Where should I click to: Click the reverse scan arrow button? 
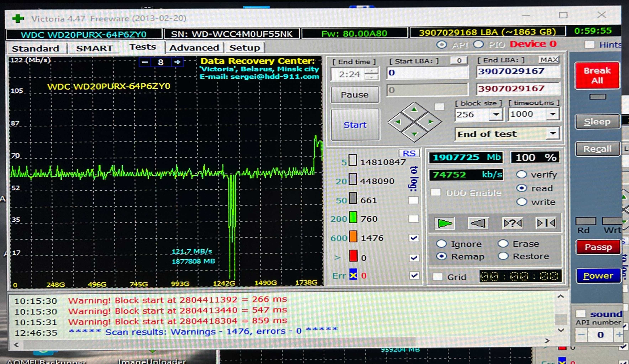pyautogui.click(x=478, y=223)
